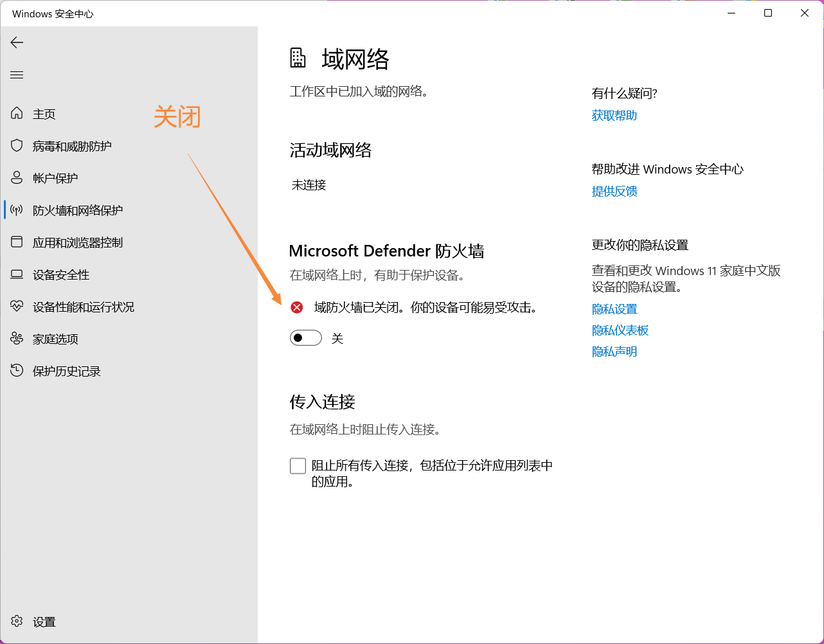Click the red firewall-off warning icon

[297, 307]
